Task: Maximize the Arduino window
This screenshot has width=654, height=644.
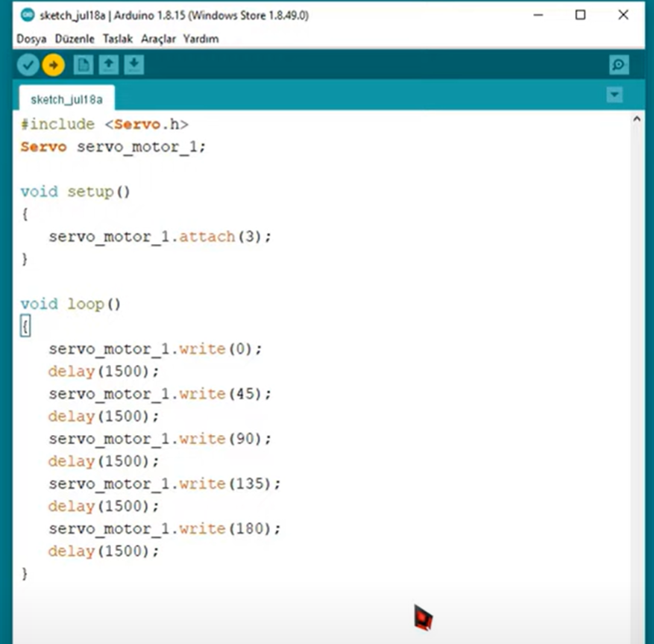Action: pyautogui.click(x=580, y=15)
